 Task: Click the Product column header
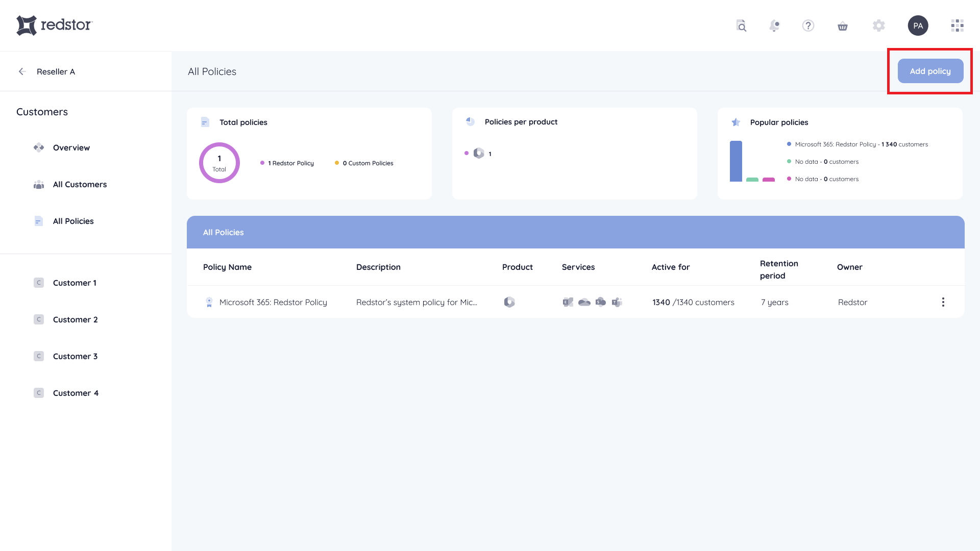(x=517, y=267)
